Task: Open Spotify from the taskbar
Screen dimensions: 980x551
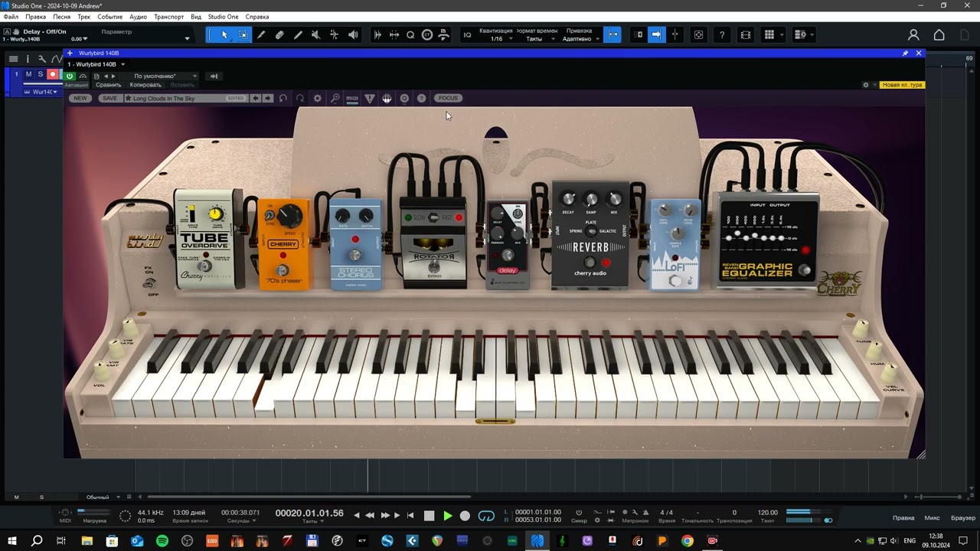Action: click(x=162, y=541)
